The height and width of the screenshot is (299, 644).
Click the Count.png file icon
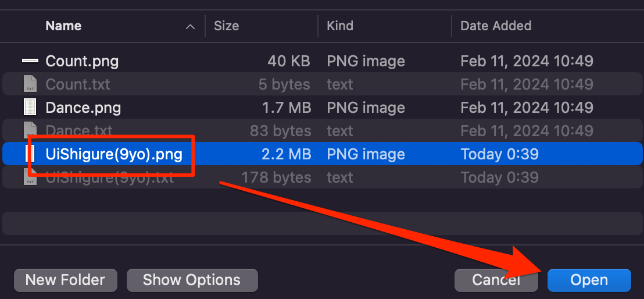point(30,61)
